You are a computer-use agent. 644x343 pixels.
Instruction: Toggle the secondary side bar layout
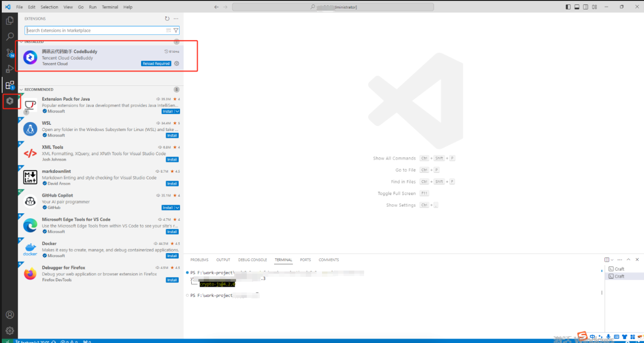(x=586, y=7)
